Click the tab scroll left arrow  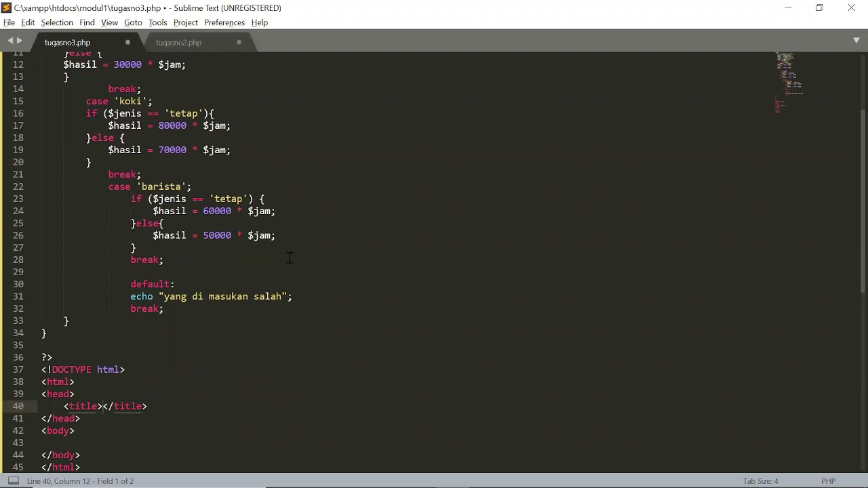click(10, 41)
